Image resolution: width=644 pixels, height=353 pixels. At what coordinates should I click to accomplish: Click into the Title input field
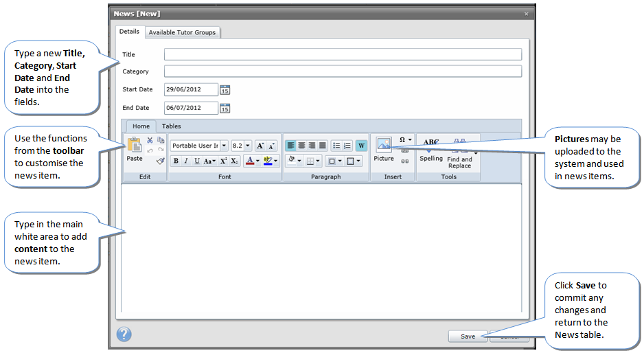pos(343,54)
